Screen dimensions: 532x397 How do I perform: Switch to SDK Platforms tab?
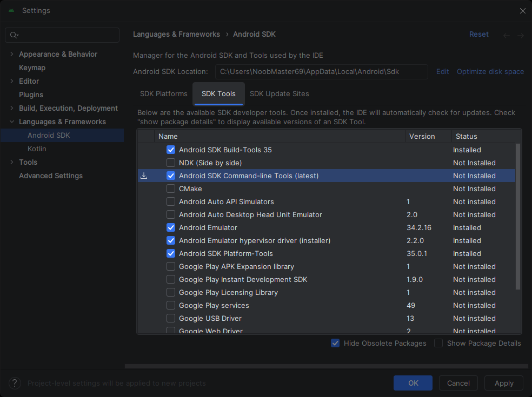click(x=163, y=94)
